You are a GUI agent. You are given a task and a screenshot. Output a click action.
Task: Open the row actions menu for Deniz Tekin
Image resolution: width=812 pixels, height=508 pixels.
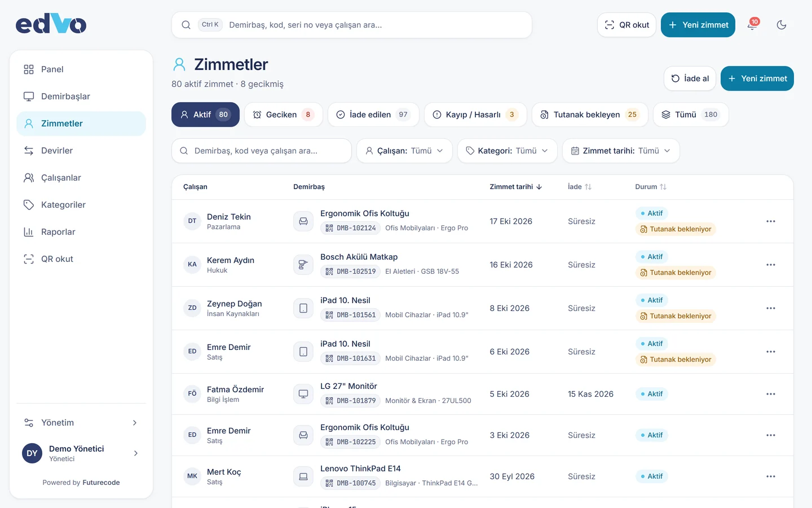(771, 221)
